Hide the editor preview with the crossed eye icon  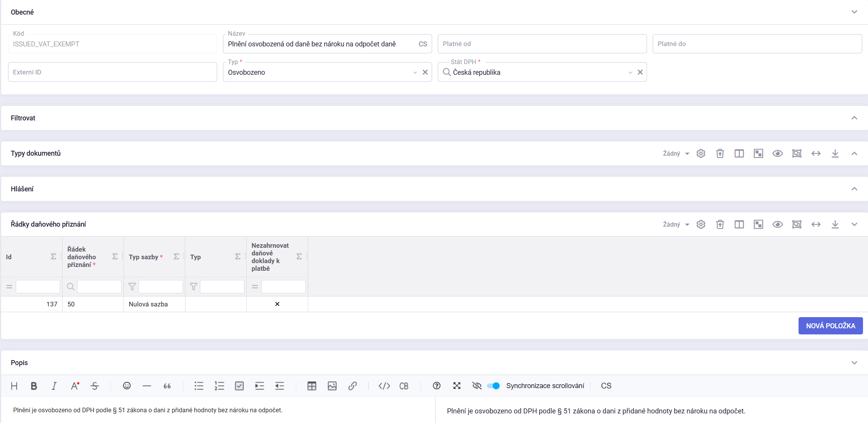click(477, 386)
